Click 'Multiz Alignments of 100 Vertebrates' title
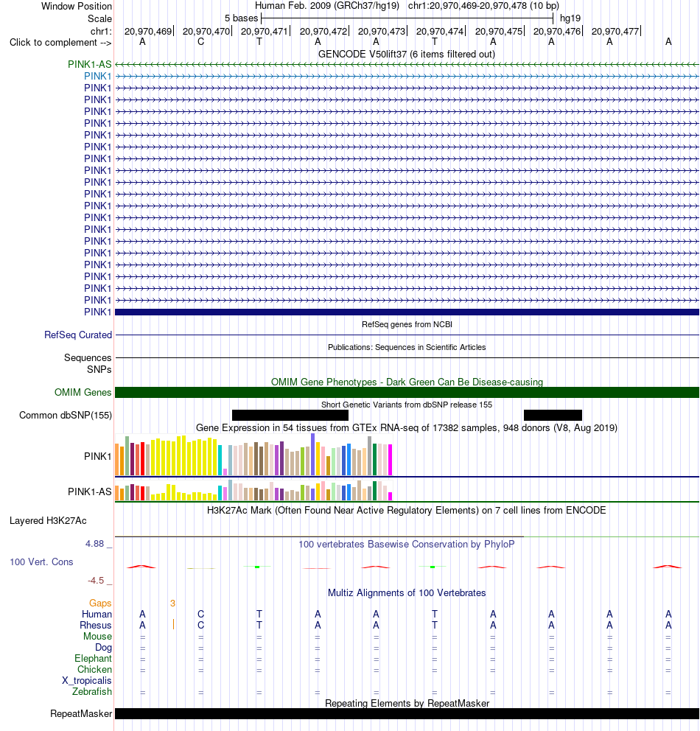This screenshot has height=731, width=700. [407, 592]
